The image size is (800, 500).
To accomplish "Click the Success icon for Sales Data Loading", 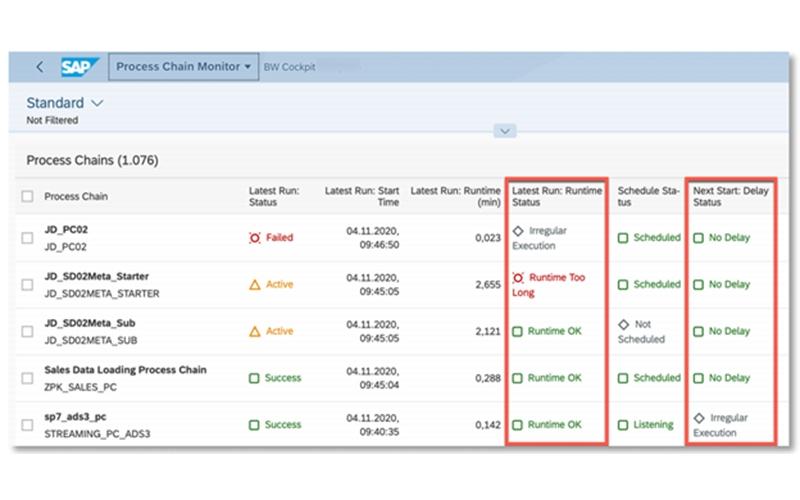I will (254, 378).
